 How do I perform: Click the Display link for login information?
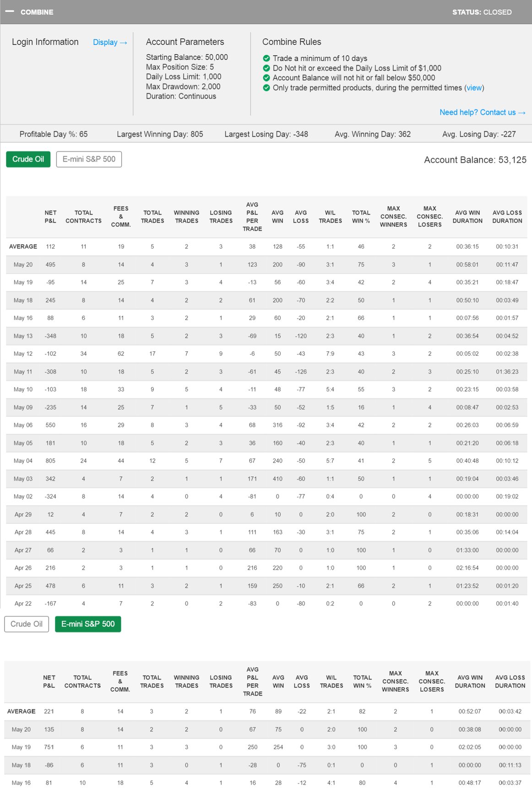tap(110, 42)
